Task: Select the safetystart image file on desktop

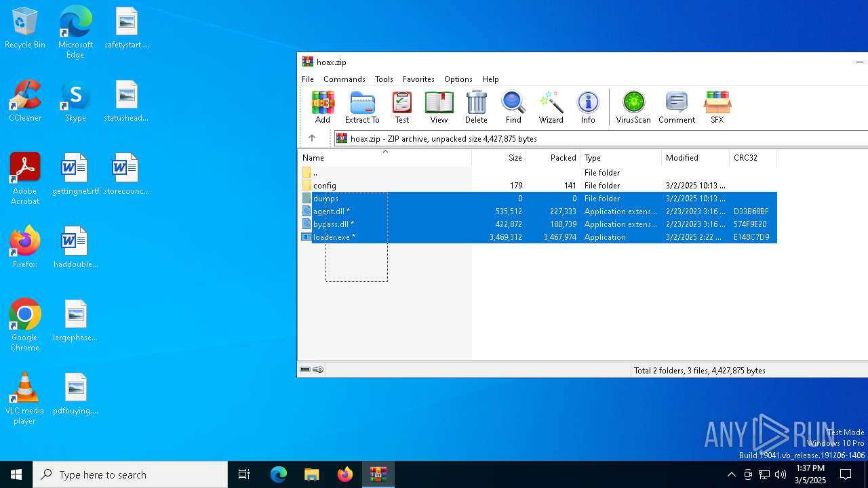Action: pyautogui.click(x=126, y=28)
